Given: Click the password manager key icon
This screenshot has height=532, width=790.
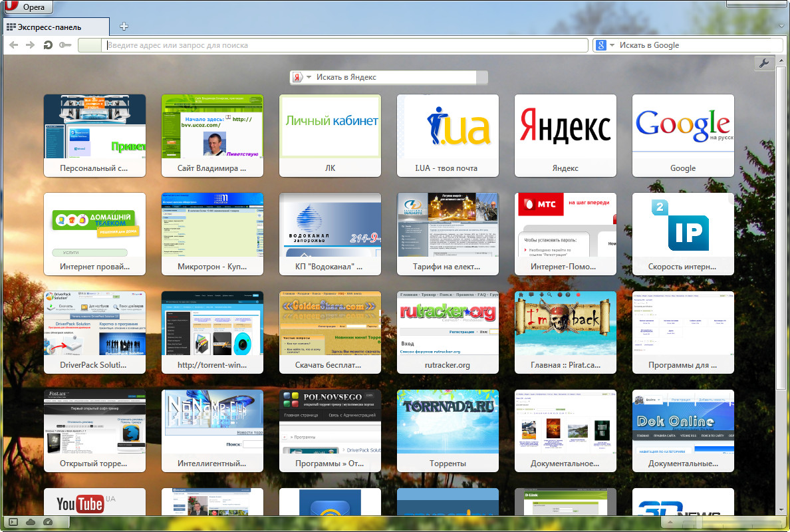Looking at the screenshot, I should (65, 45).
